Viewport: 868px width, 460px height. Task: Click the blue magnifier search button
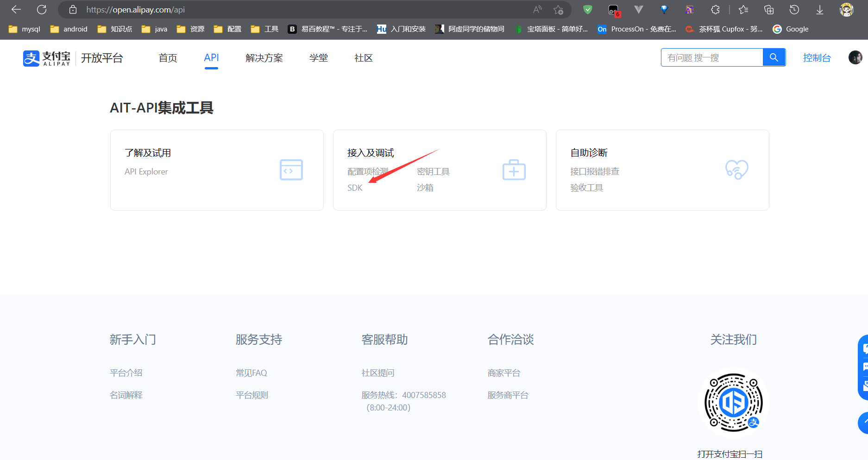(774, 57)
